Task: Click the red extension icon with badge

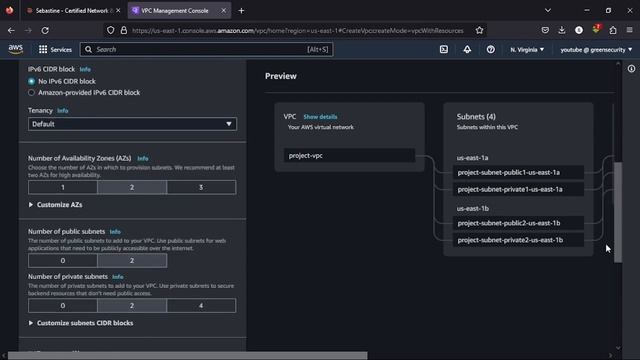Action: (x=596, y=29)
